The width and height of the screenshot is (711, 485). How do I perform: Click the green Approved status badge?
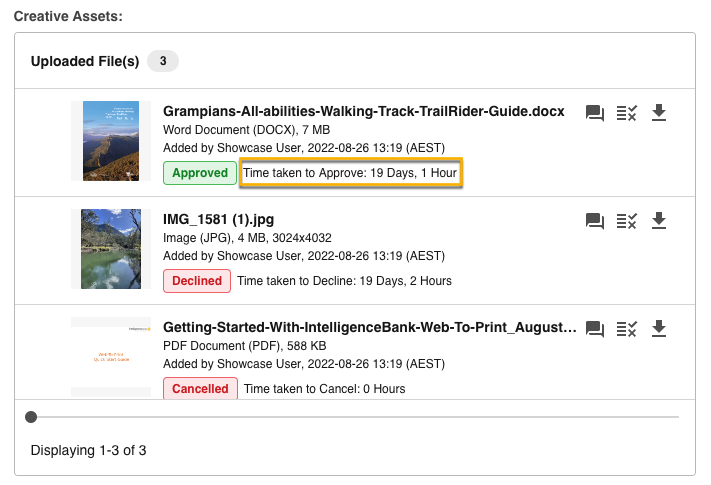[x=199, y=173]
